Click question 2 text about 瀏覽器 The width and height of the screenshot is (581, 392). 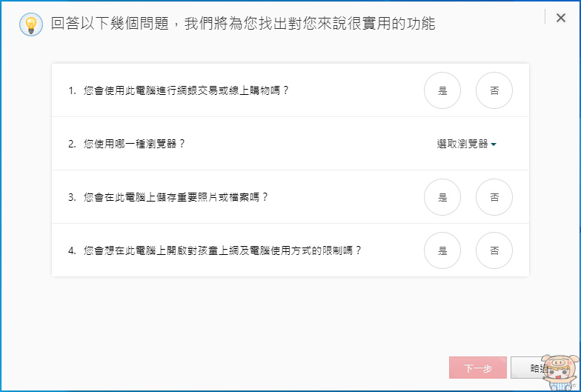coord(134,144)
